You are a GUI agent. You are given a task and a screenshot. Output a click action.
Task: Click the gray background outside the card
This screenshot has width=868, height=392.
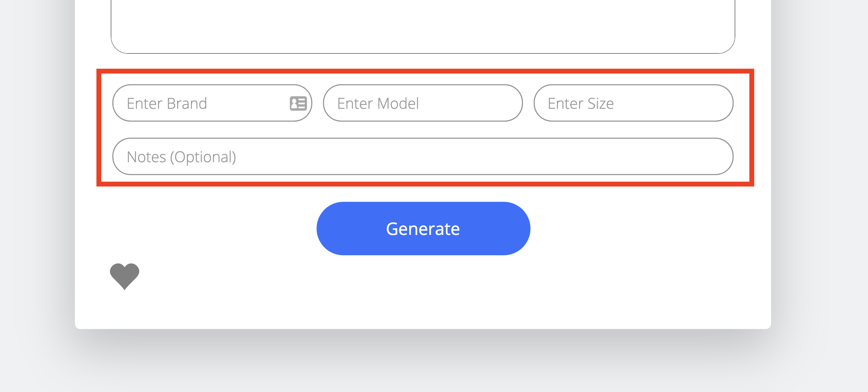click(819, 202)
